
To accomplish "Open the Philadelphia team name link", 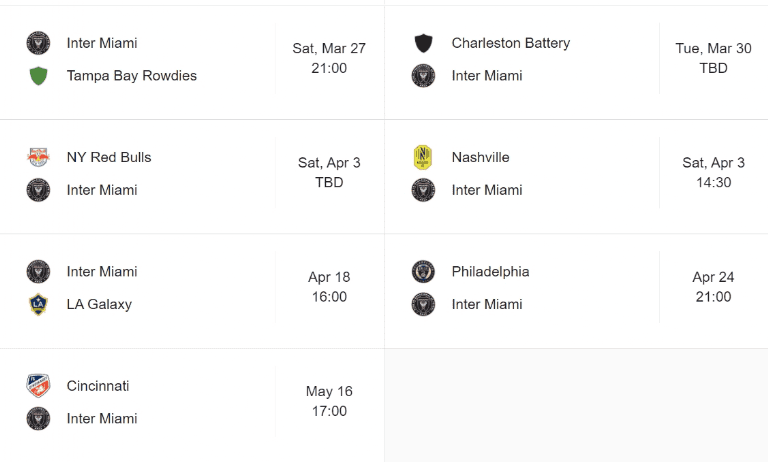I will [490, 271].
